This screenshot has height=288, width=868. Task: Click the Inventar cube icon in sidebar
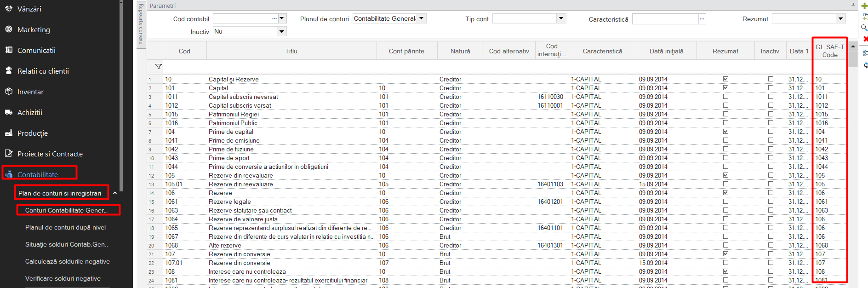9,91
